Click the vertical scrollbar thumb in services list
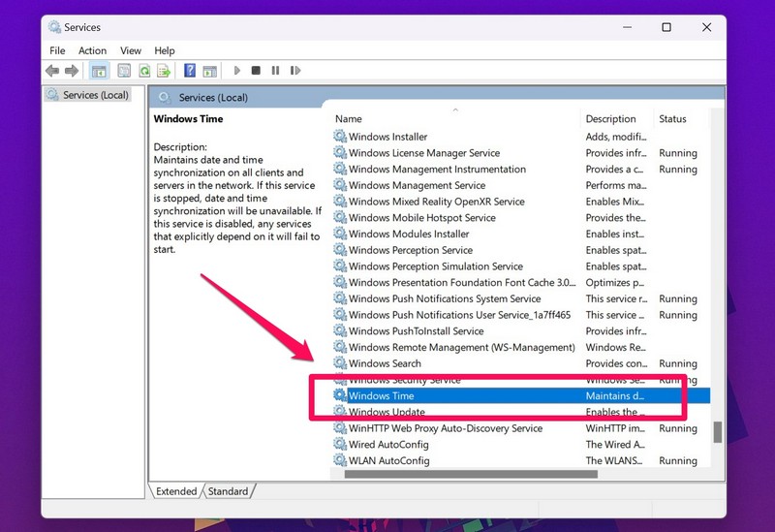The image size is (775, 532). [x=718, y=432]
